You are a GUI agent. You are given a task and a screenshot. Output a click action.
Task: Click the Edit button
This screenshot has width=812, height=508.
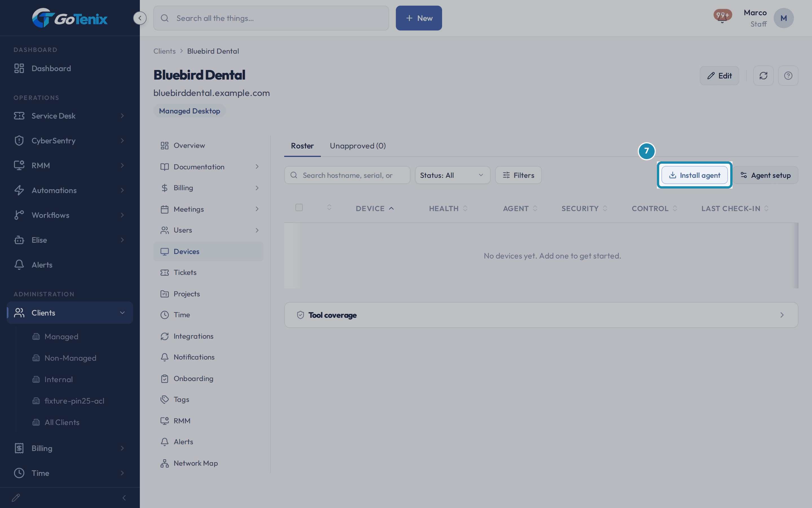(x=719, y=76)
